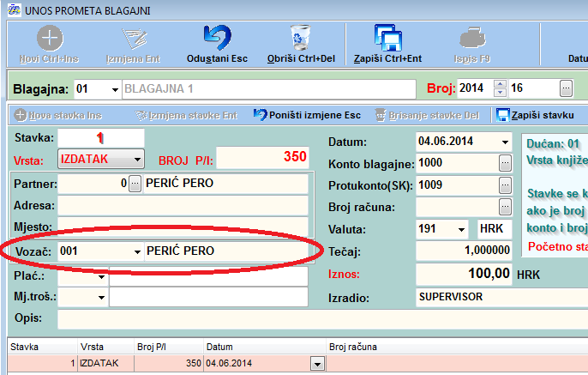Click Zapiši stavku save button
Image resolution: width=588 pixels, height=375 pixels.
[535, 115]
